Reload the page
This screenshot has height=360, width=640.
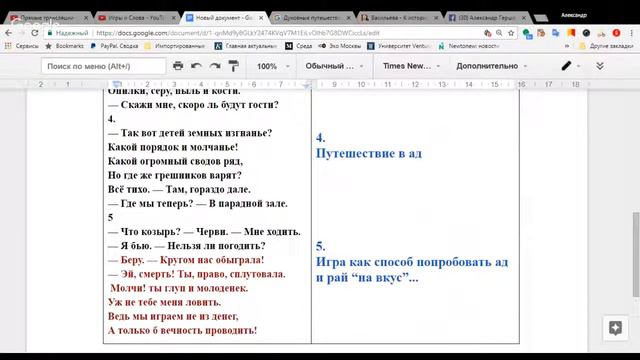pos(35,33)
